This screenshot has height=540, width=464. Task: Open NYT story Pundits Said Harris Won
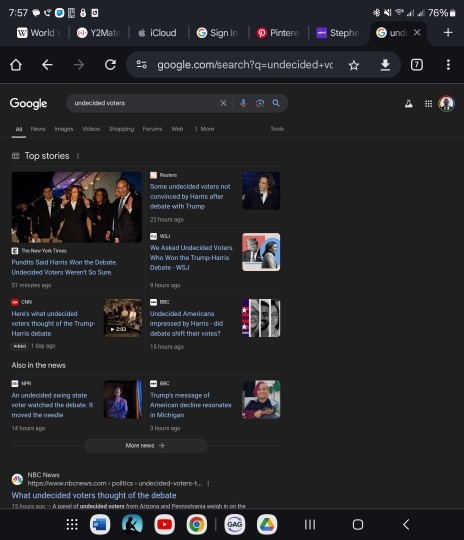64,267
